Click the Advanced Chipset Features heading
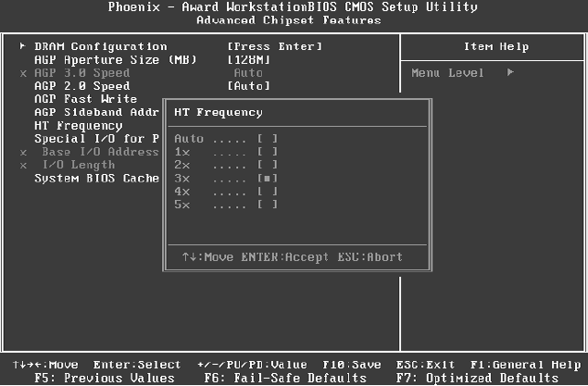 (289, 20)
